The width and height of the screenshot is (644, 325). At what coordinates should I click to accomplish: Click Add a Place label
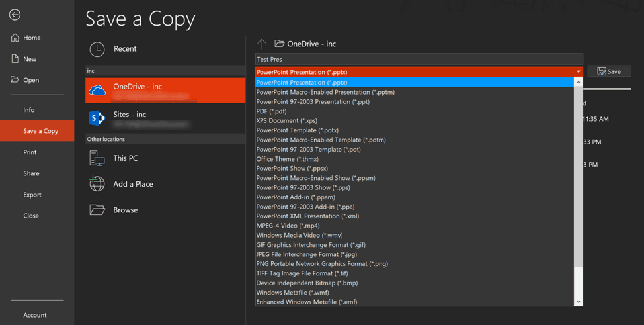pos(133,184)
